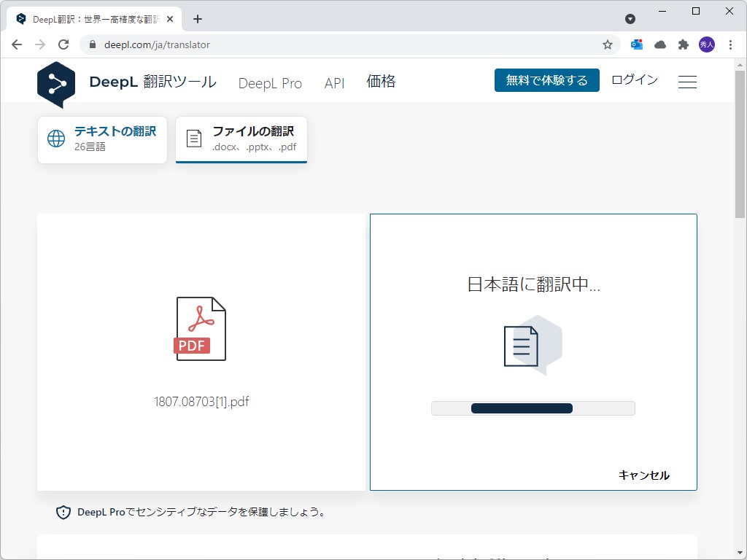Screen dimensions: 747x560
Task: Open the DeepL Pro menu item
Action: tap(270, 82)
